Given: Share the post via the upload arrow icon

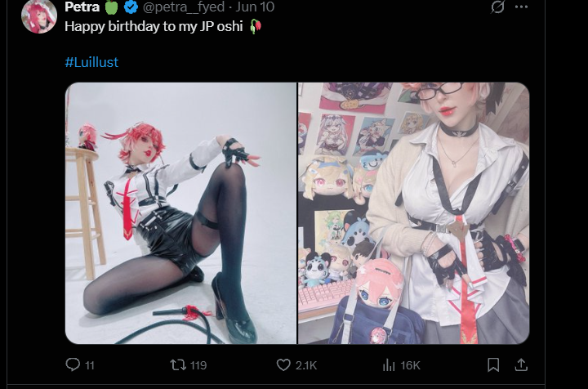Looking at the screenshot, I should coord(521,364).
